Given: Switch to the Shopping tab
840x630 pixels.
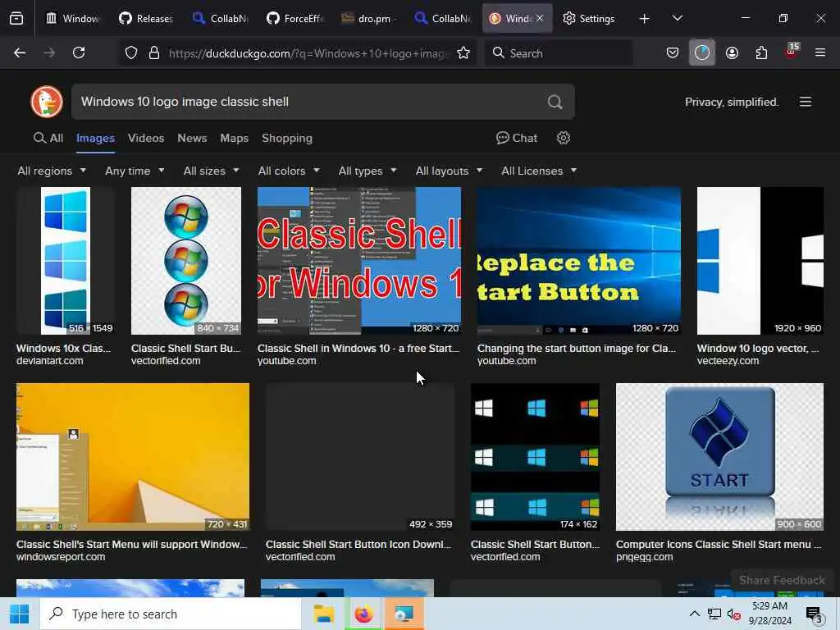Looking at the screenshot, I should click(x=287, y=138).
